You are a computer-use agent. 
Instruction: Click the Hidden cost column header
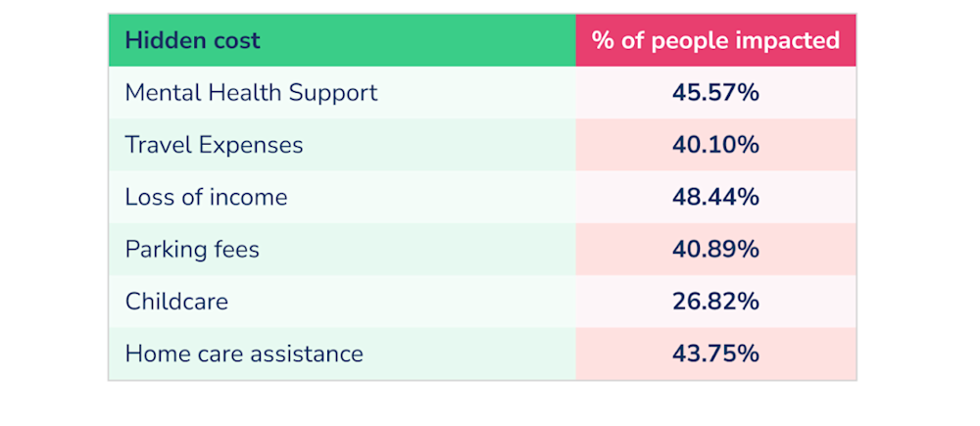tap(193, 40)
